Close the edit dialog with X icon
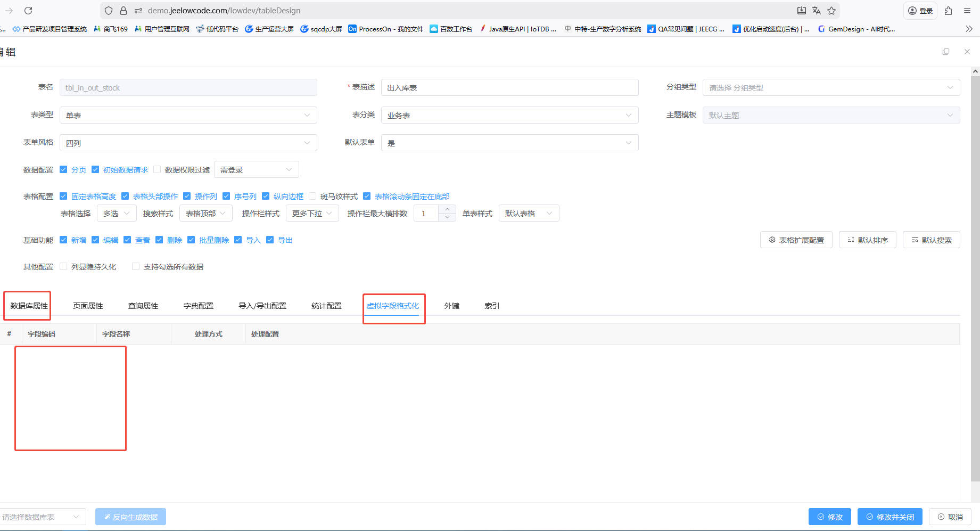Image resolution: width=980 pixels, height=531 pixels. [x=967, y=52]
